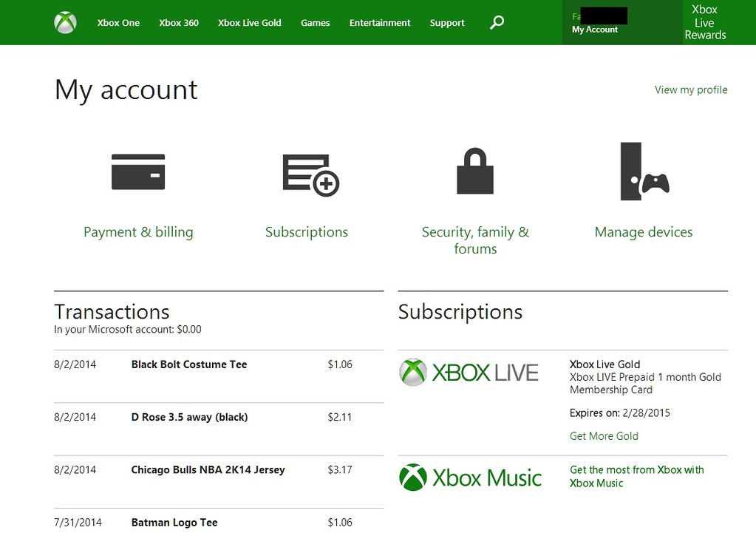This screenshot has height=550, width=756.
Task: Click the Xbox Music logo
Action: point(470,477)
